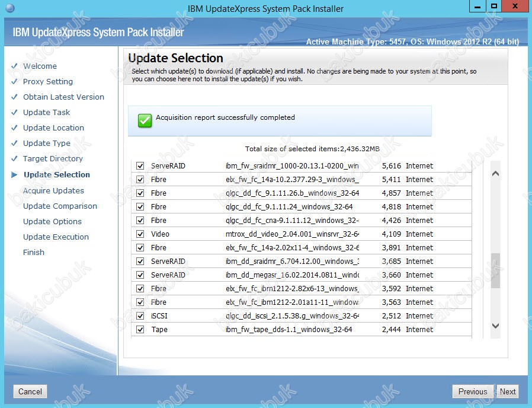Viewport: 532px width, 408px height.
Task: Uncheck the qlgc_dd_fc_9.1.11.26.b Fibre update
Action: pyautogui.click(x=140, y=193)
